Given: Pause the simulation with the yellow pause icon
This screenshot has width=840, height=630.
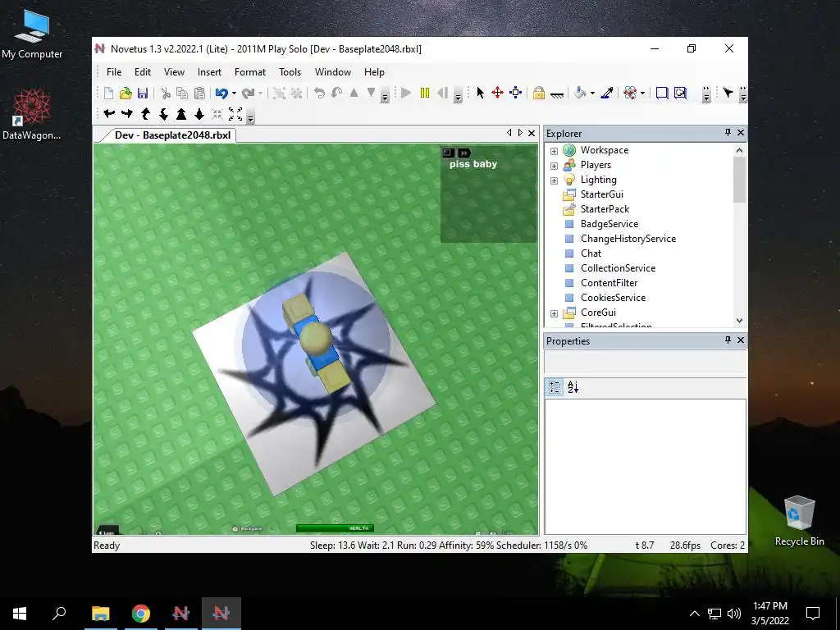Looking at the screenshot, I should pos(425,94).
